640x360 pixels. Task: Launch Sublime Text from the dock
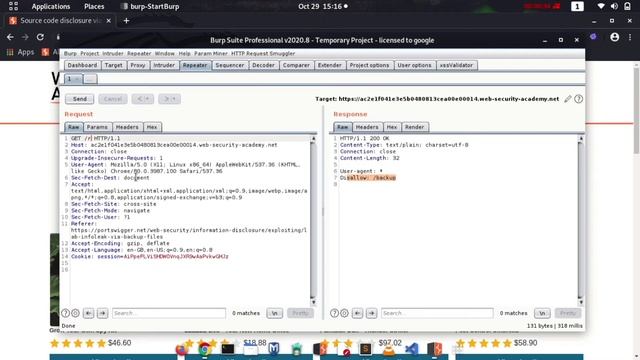pos(365,349)
